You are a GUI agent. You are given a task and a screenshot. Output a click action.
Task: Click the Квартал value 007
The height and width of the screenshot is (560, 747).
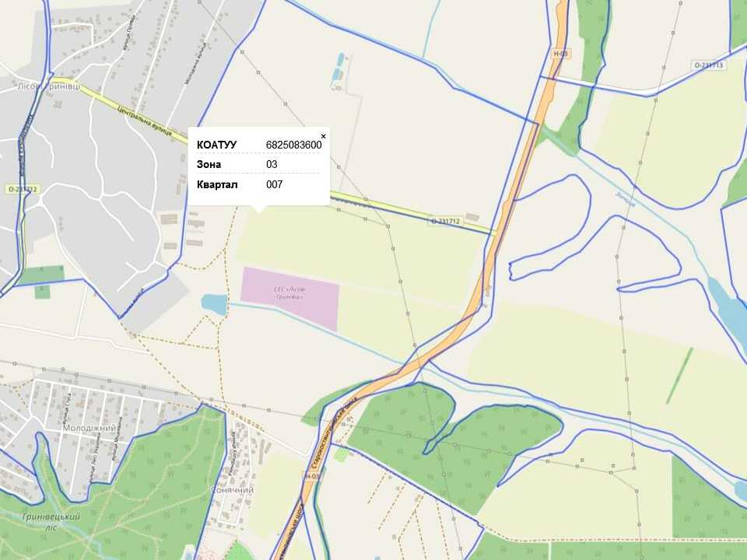click(x=275, y=184)
